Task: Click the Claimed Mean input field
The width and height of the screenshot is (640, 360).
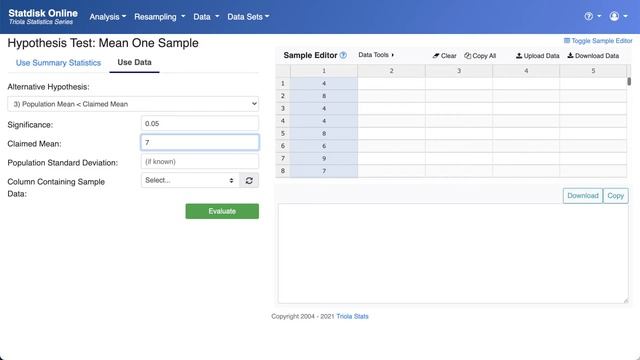Action: [200, 142]
